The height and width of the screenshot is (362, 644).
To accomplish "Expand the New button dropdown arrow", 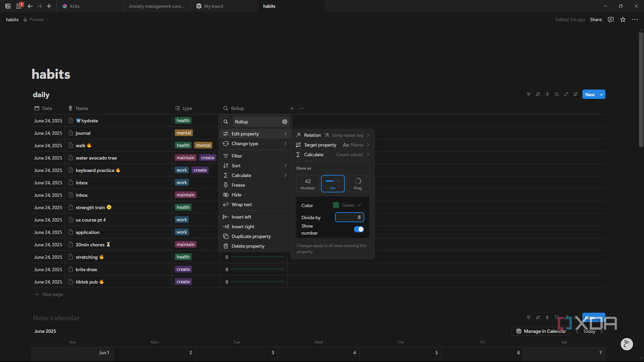I will point(601,94).
